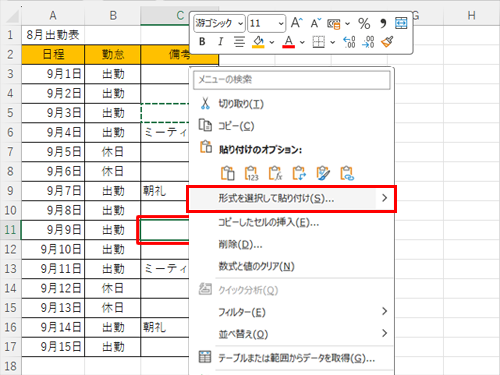The height and width of the screenshot is (375, 500).
Task: Click the first paste option icon
Action: [x=228, y=173]
